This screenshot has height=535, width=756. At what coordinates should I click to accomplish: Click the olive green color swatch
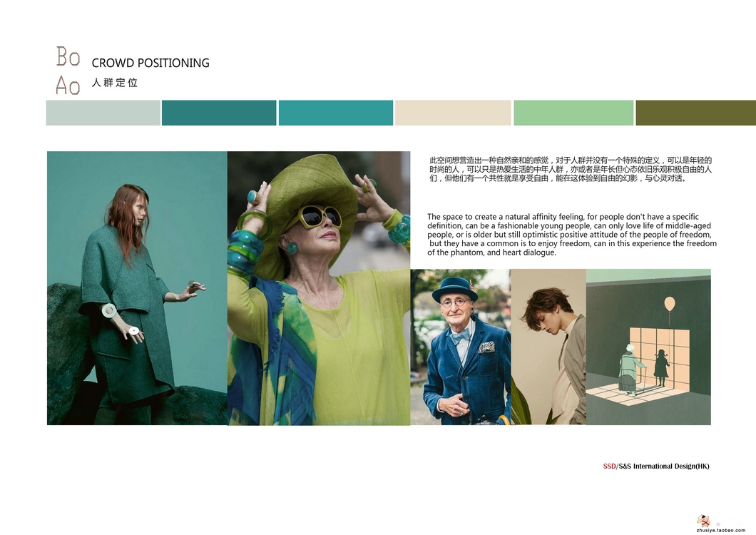coord(695,113)
